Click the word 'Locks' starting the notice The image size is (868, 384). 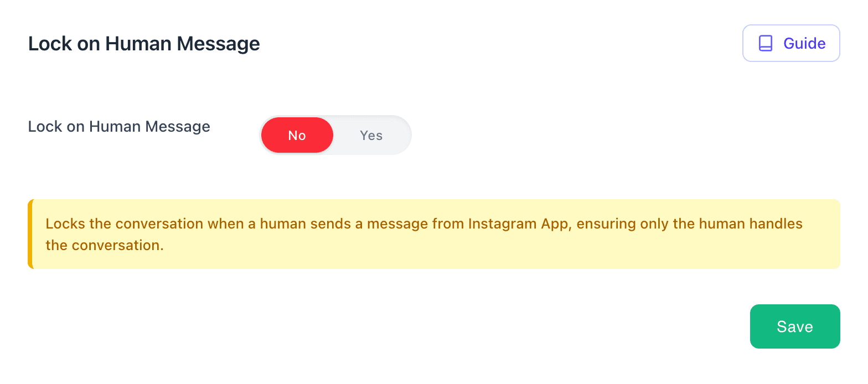click(x=64, y=224)
